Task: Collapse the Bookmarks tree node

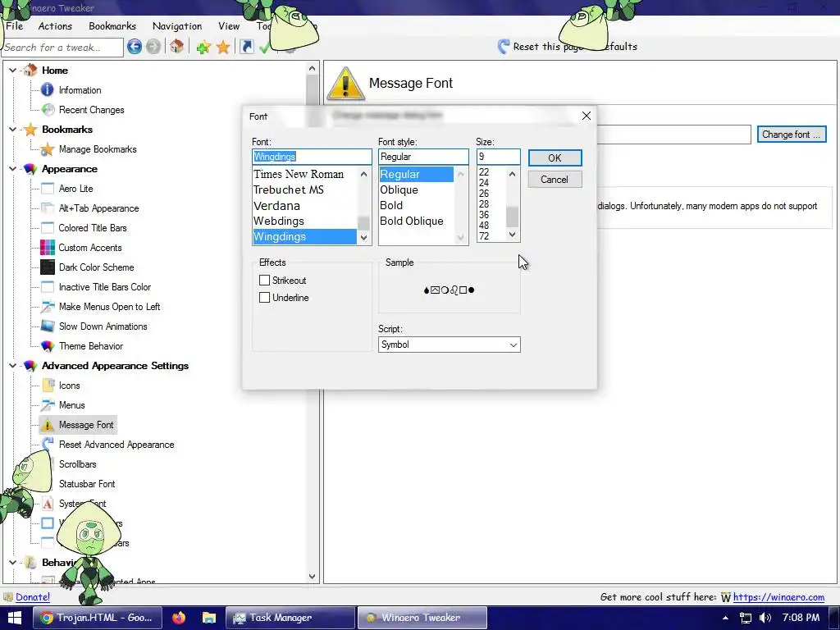Action: pos(13,129)
